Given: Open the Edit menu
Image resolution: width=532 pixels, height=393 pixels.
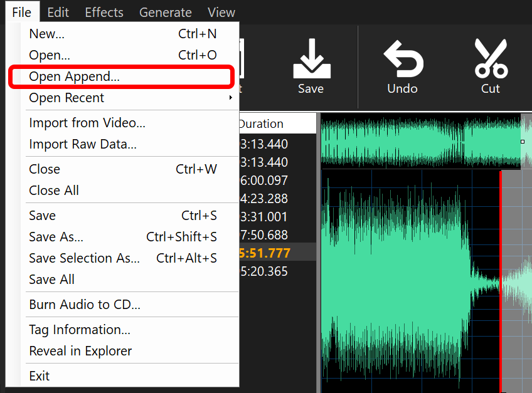Looking at the screenshot, I should (x=58, y=12).
